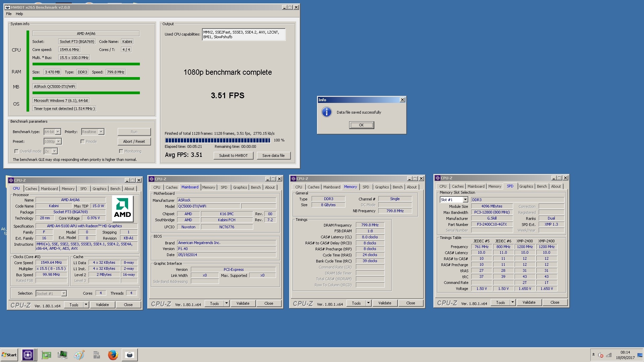Screen dimensions: 644x362
Task: Click the G.Skill manufacturer value
Action: [x=492, y=218]
